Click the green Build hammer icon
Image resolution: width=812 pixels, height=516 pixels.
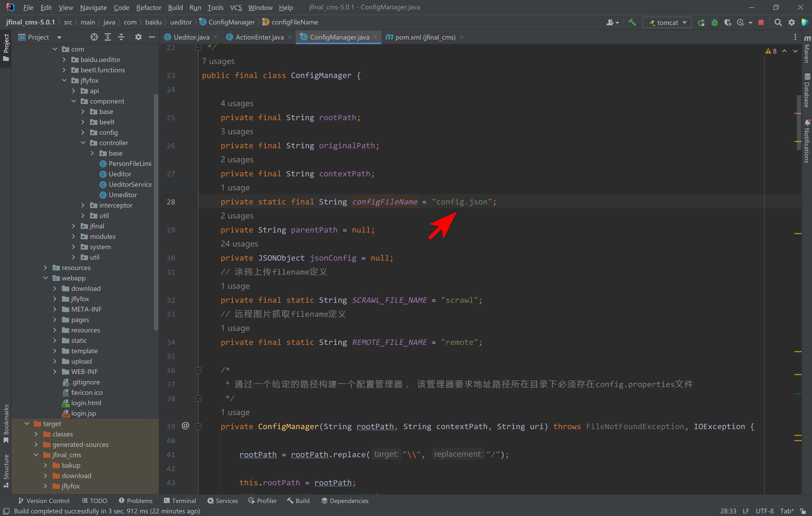pyautogui.click(x=632, y=23)
